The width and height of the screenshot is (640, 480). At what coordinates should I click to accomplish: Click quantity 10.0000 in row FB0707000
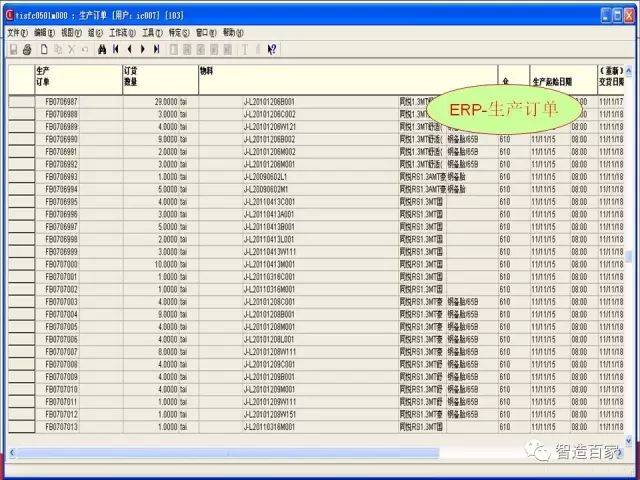pyautogui.click(x=166, y=264)
